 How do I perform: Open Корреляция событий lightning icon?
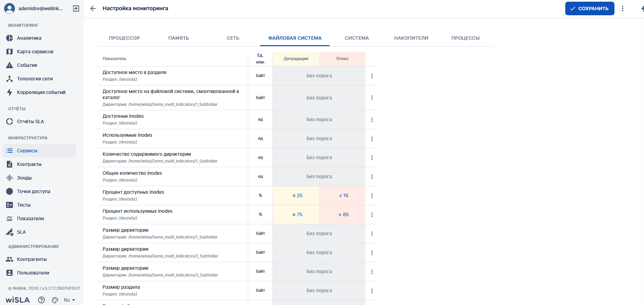(10, 92)
